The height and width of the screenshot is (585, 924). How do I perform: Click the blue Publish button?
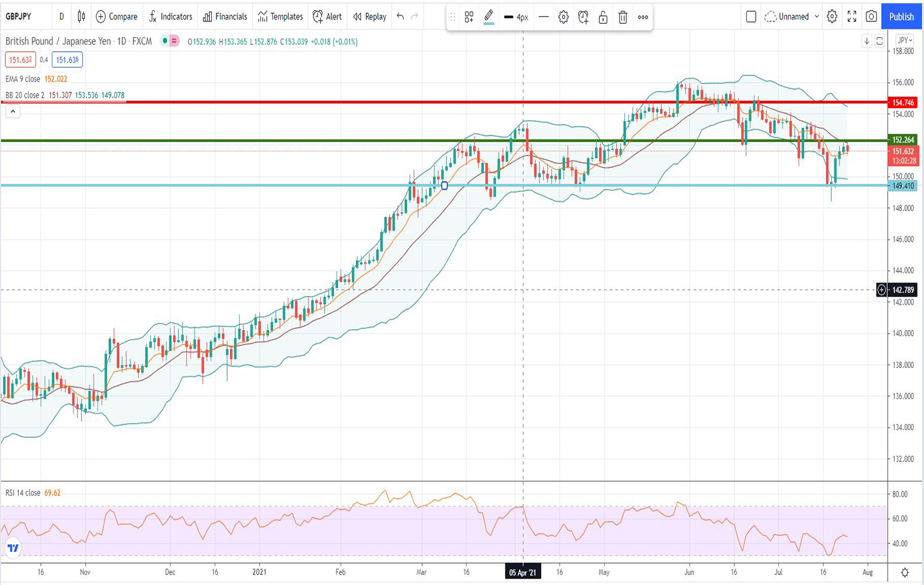(901, 17)
